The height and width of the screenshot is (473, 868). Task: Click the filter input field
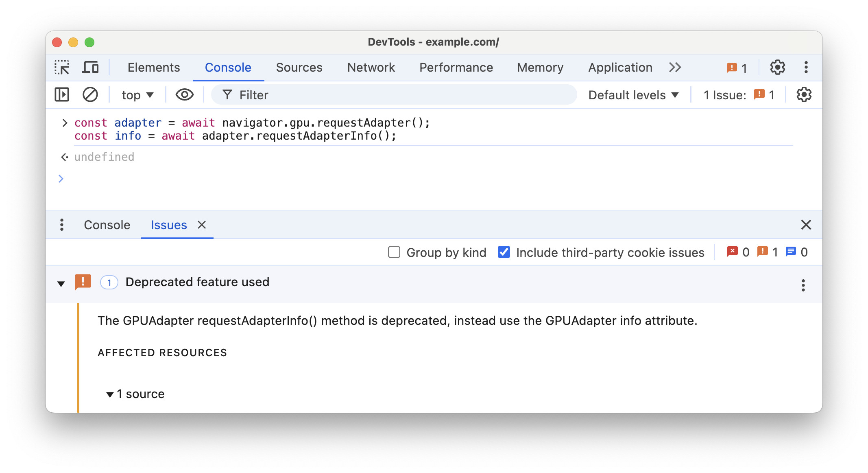click(x=397, y=94)
